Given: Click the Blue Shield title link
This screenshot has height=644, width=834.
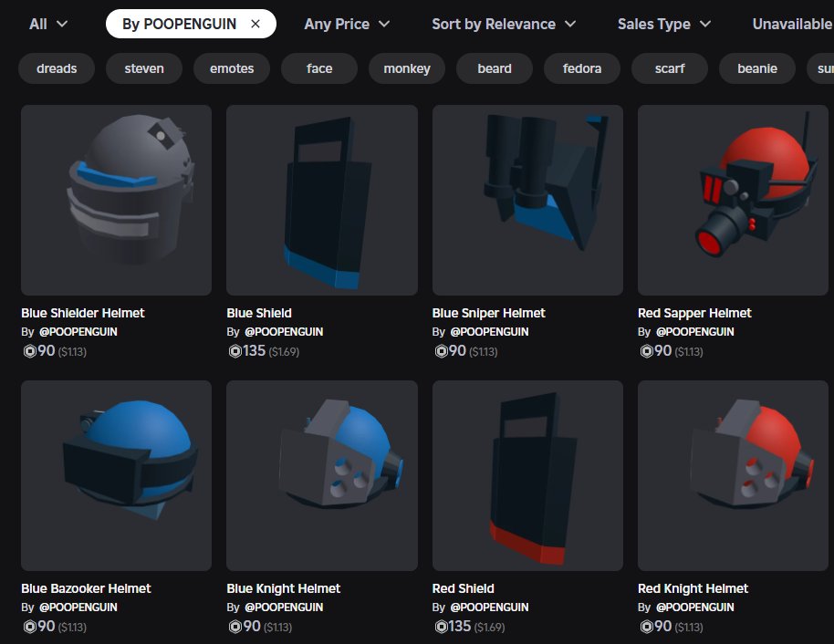Looking at the screenshot, I should (x=259, y=313).
